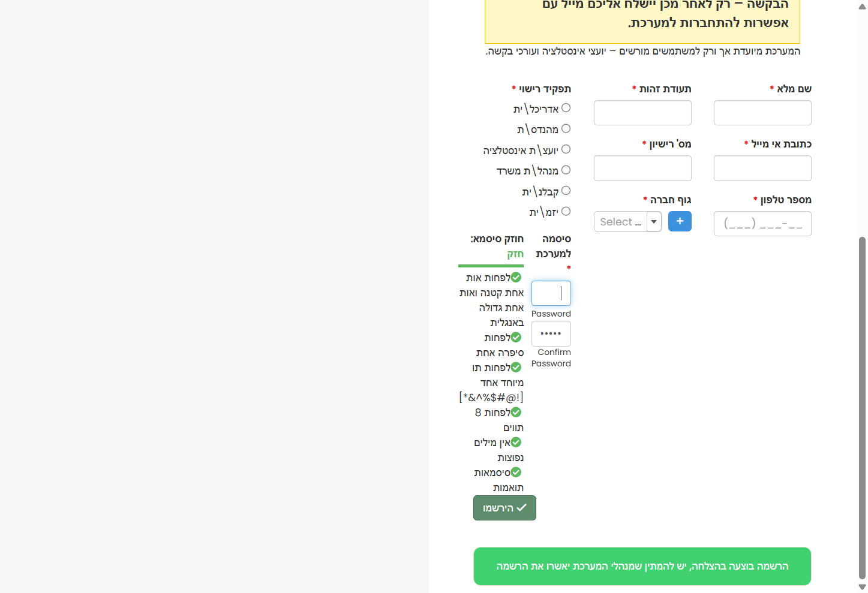
Task: Click the Confirm Password input field
Action: click(x=551, y=333)
